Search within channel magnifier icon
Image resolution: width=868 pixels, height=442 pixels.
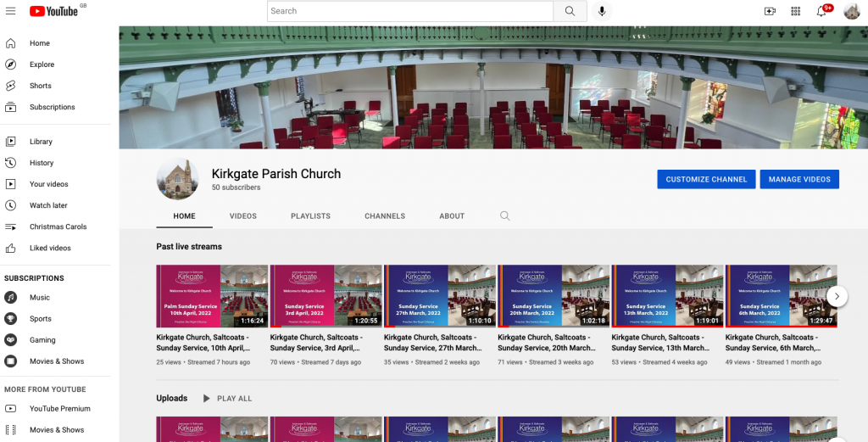[505, 216]
